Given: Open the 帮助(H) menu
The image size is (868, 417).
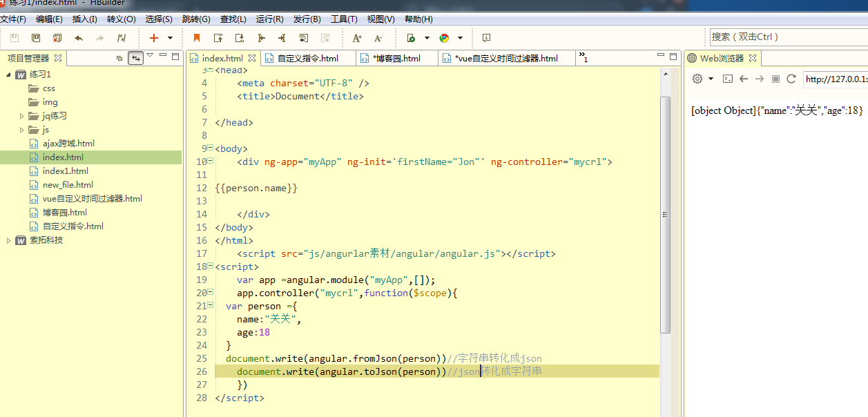Looking at the screenshot, I should (x=418, y=19).
